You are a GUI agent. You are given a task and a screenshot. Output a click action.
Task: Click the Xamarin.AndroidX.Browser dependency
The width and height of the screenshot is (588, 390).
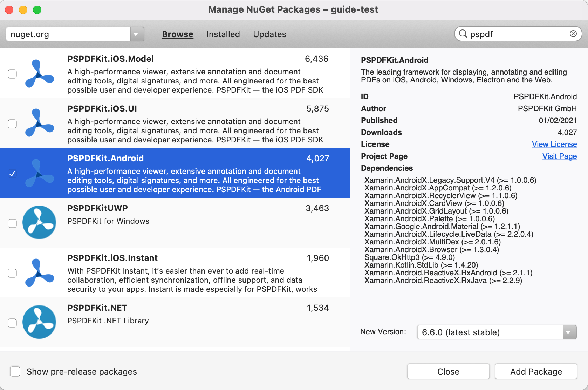point(432,250)
